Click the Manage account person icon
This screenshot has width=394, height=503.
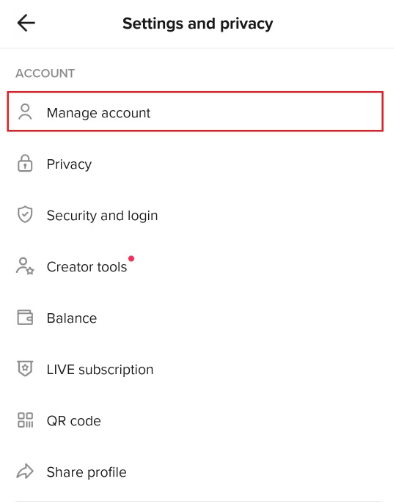pos(25,112)
